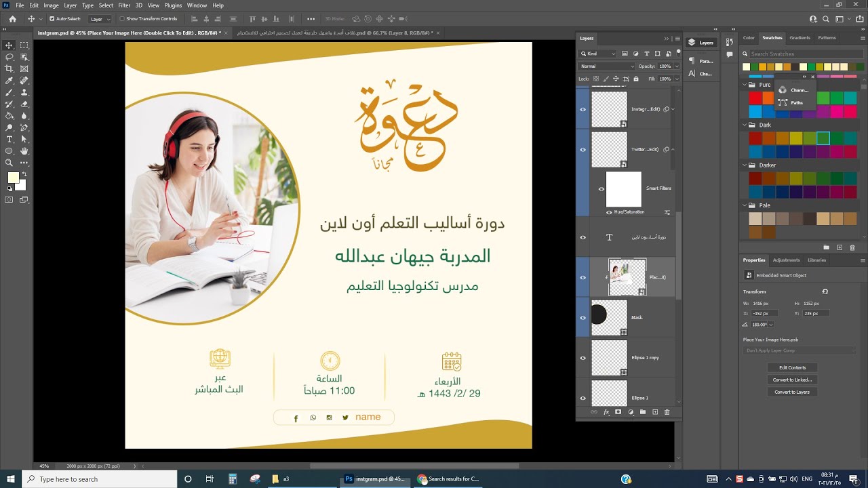Hide the Arabic text layer

tap(583, 237)
